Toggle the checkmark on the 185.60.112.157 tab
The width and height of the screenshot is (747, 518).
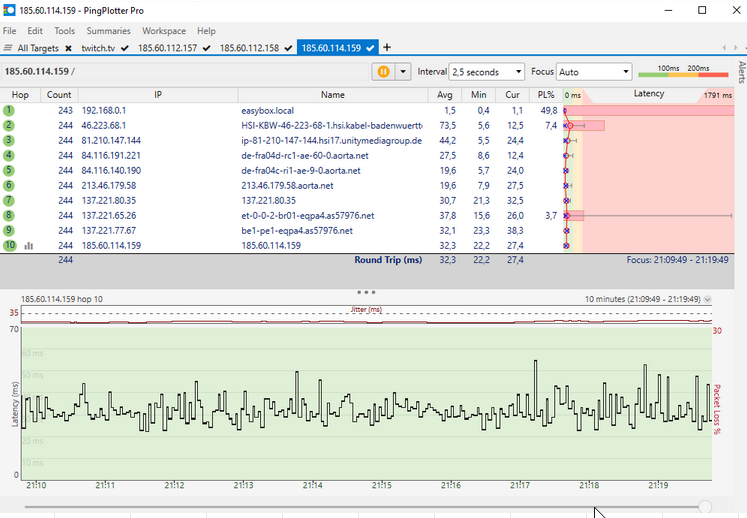(207, 48)
